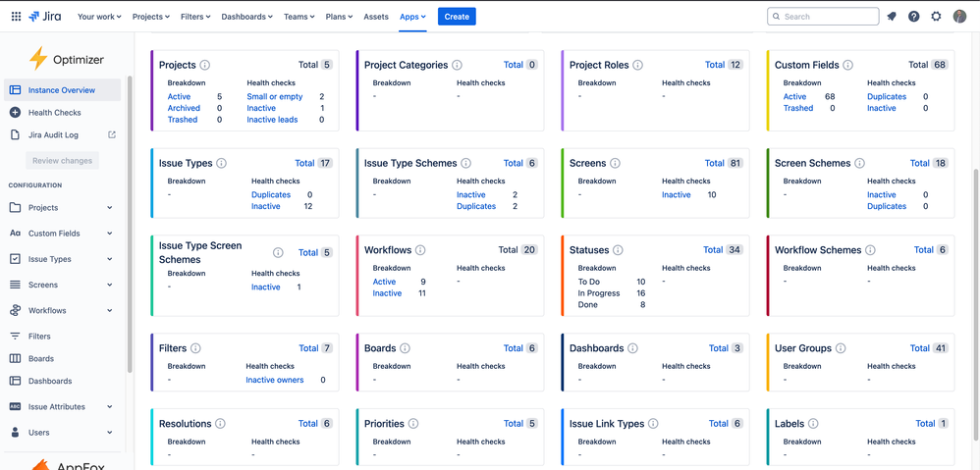Click the info icon next to Project Roles
This screenshot has width=980, height=470.
pyautogui.click(x=638, y=65)
